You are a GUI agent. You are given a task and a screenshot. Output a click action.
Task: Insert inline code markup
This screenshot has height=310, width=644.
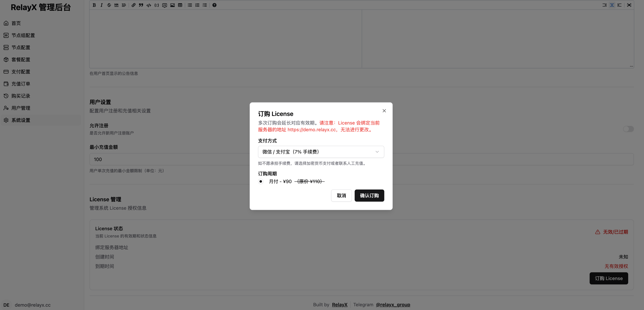point(149,5)
